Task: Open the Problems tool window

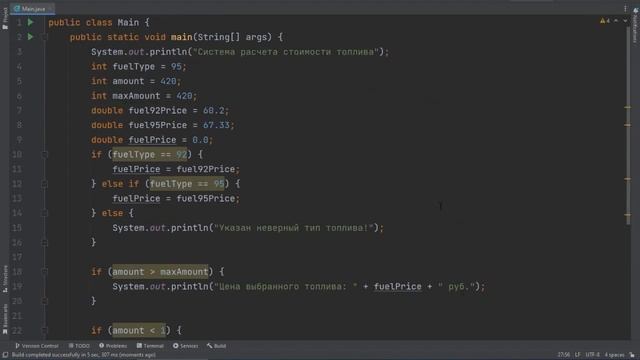Action: tap(113, 346)
